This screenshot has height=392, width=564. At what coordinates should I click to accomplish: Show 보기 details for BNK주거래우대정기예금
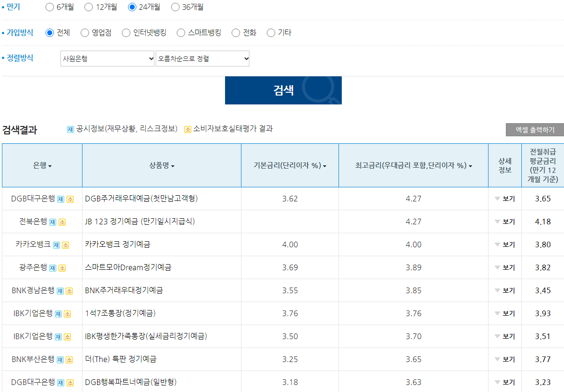(505, 290)
